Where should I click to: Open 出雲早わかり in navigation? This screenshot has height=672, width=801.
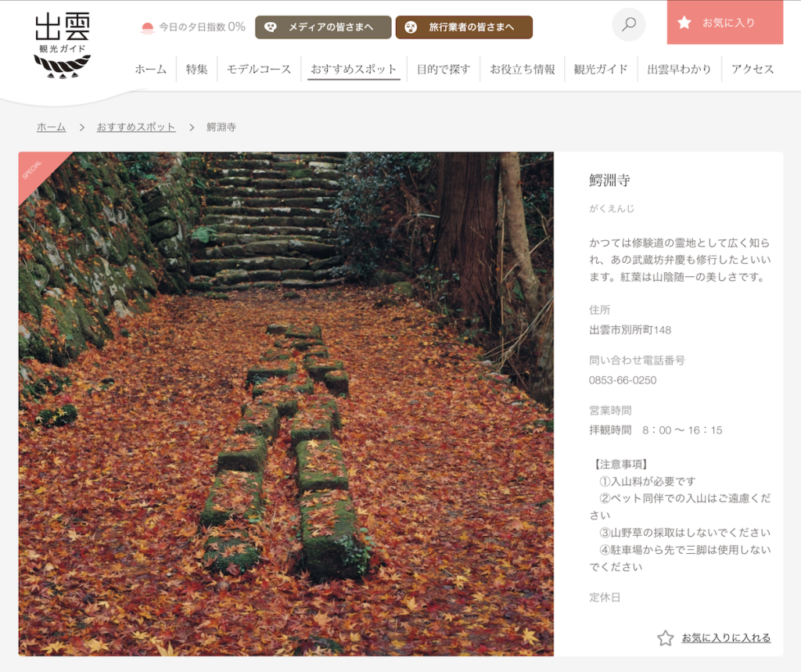(679, 69)
